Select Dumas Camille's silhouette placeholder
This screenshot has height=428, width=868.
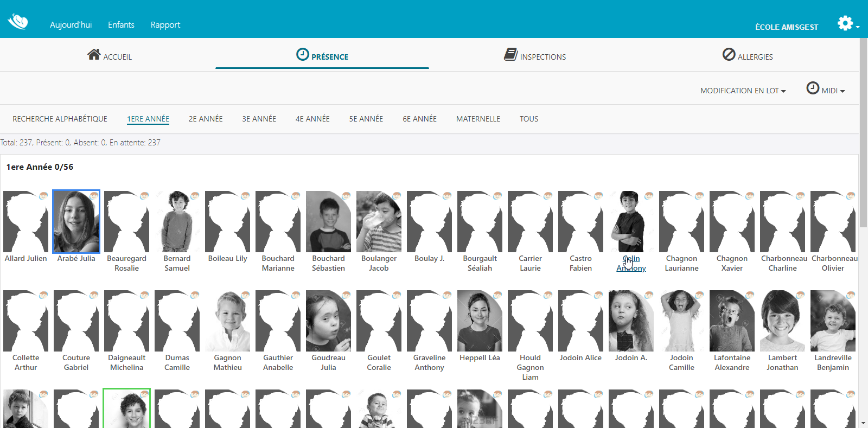[x=177, y=321]
